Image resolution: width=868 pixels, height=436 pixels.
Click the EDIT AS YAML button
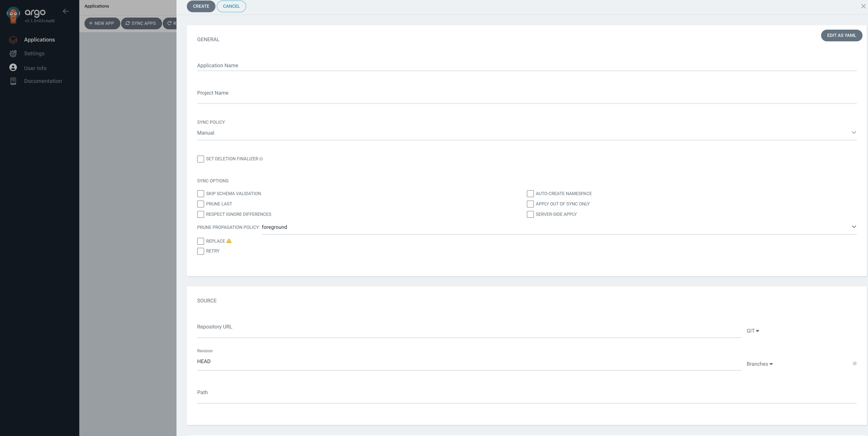click(x=841, y=35)
